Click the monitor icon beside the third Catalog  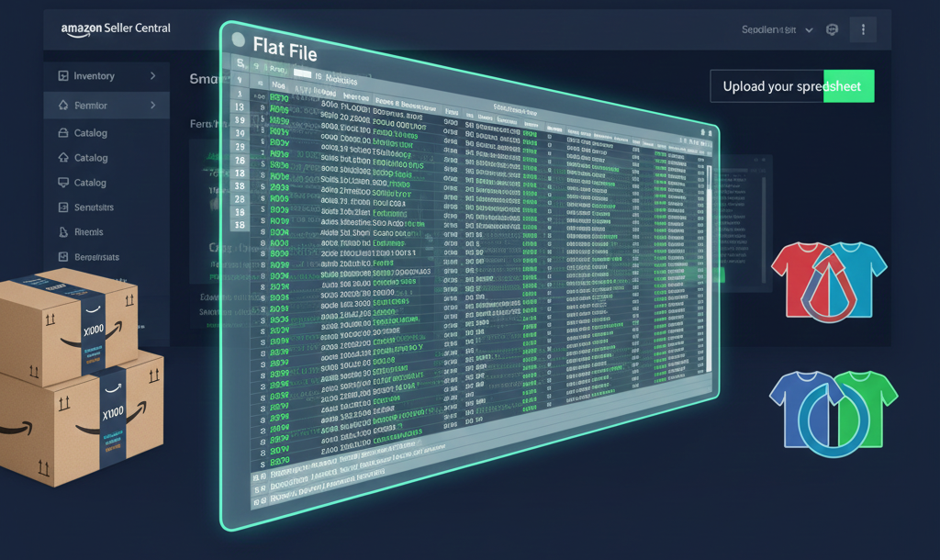pos(63,183)
